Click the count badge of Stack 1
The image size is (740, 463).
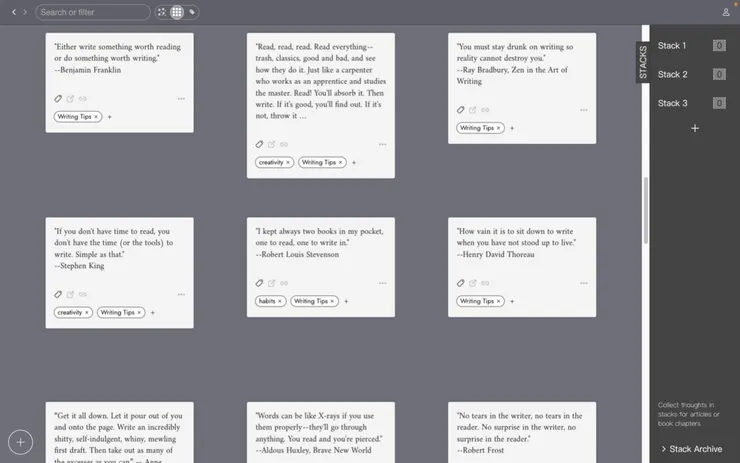pos(719,46)
